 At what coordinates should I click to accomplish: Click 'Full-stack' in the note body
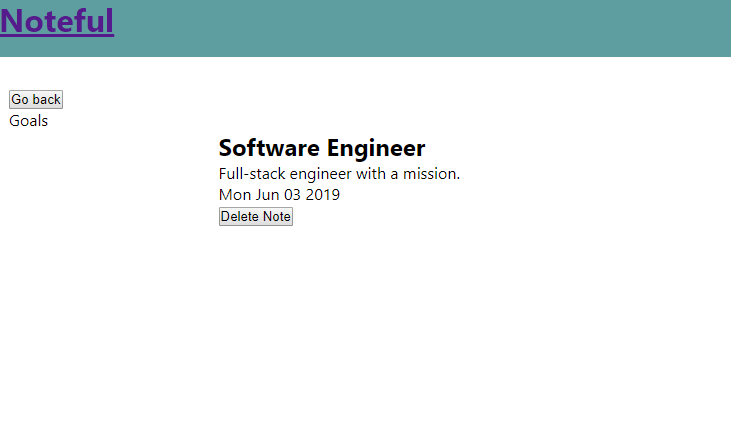[x=251, y=174]
